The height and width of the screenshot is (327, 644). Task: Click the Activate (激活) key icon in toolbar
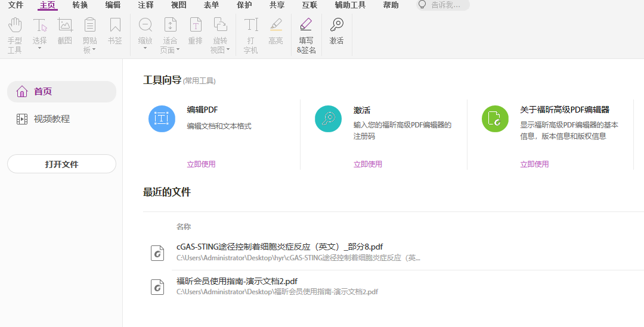coord(336,25)
